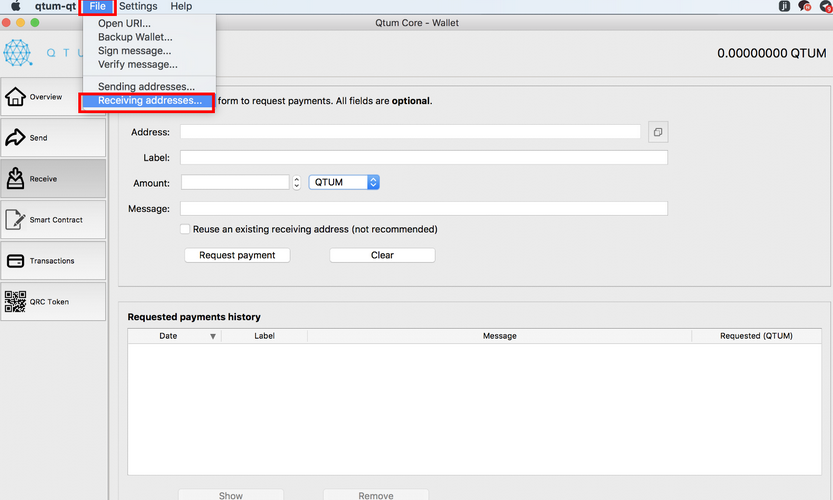Click the Message input field
The image size is (833, 500).
click(x=423, y=208)
